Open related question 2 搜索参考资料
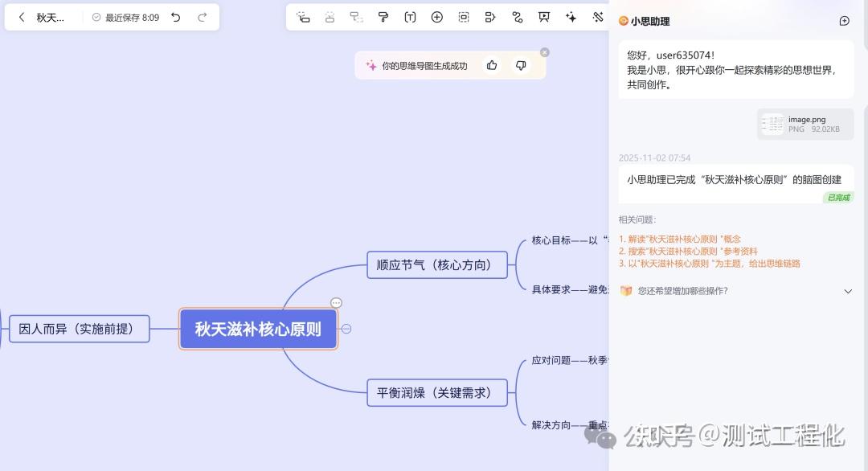This screenshot has width=868, height=471. coord(688,252)
